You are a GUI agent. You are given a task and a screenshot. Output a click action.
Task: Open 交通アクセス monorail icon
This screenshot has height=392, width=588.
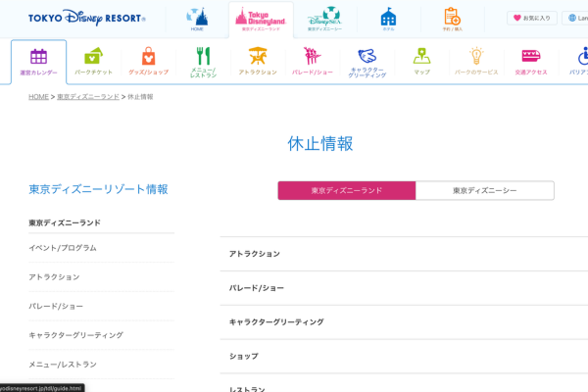[531, 62]
